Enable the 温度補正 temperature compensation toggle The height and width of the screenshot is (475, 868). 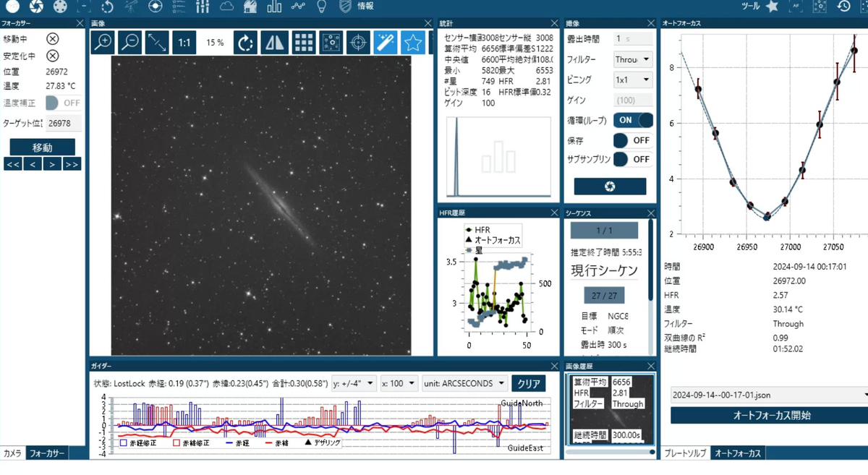pyautogui.click(x=64, y=103)
